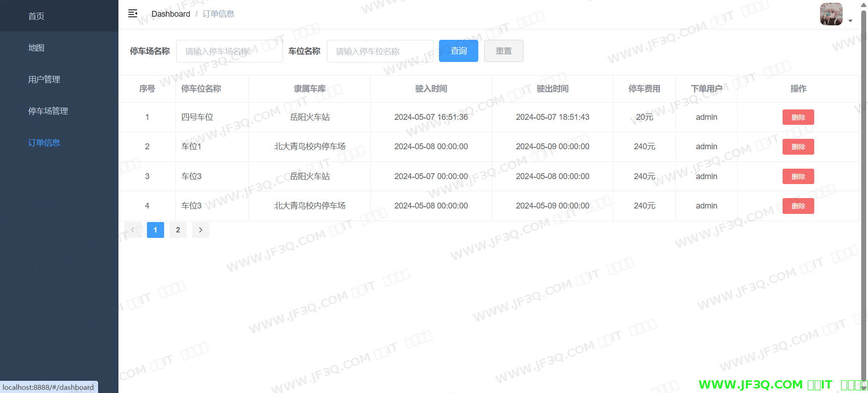Delete order row number 3
The height and width of the screenshot is (393, 868).
[798, 176]
